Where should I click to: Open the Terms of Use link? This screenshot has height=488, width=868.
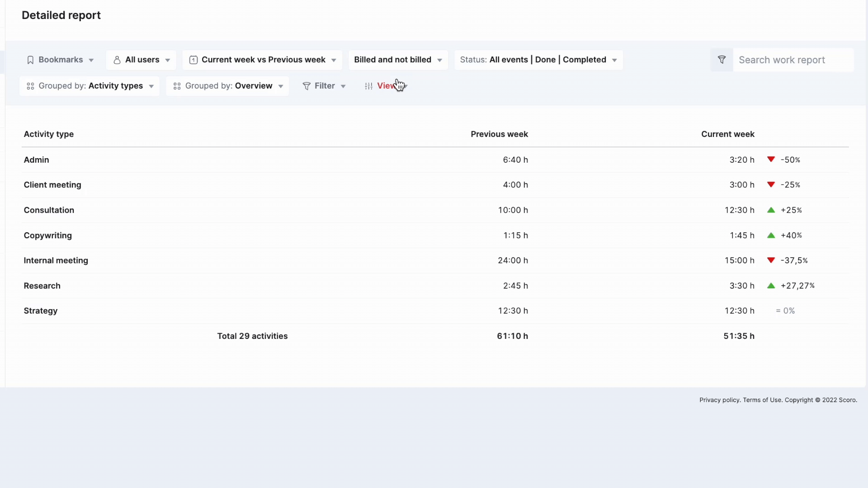coord(762,400)
